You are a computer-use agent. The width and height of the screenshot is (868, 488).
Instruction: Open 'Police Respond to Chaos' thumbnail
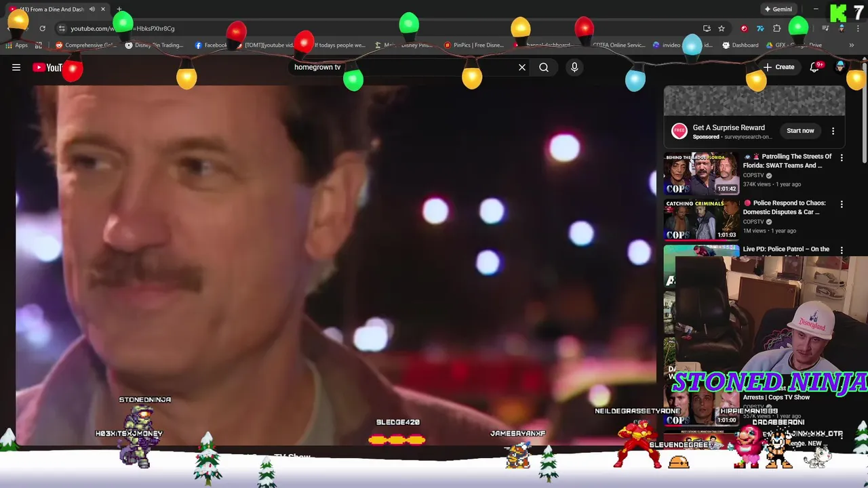[701, 220]
